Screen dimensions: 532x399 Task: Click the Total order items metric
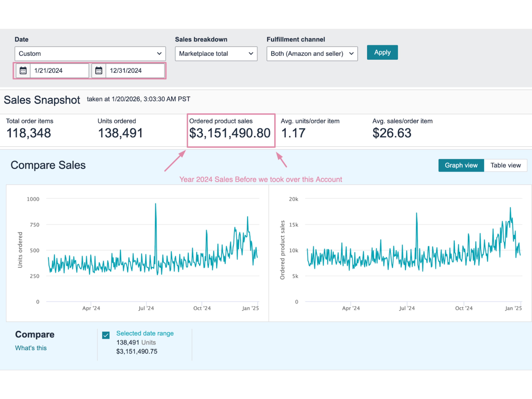click(x=29, y=133)
